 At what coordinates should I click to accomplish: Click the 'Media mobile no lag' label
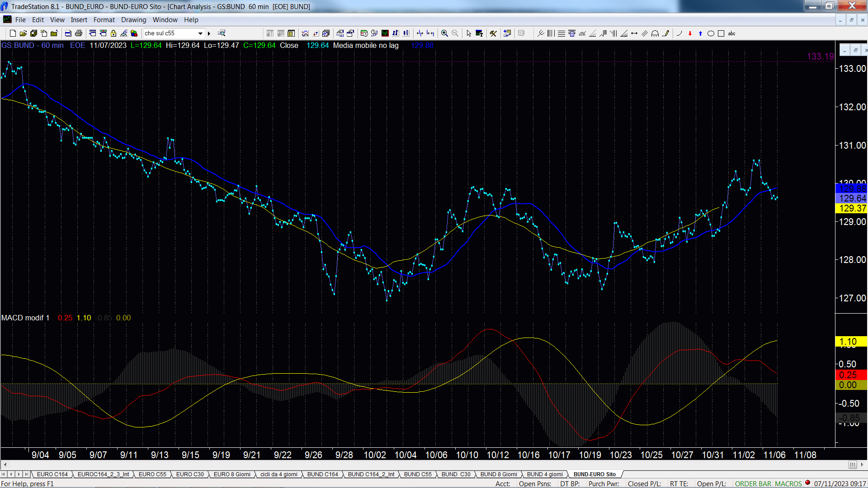366,46
